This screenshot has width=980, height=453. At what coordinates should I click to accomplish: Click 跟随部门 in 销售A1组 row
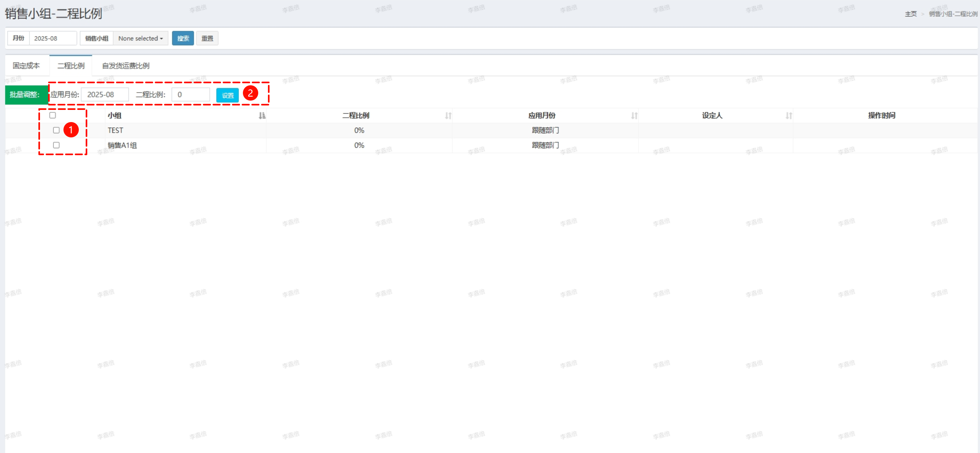point(545,145)
